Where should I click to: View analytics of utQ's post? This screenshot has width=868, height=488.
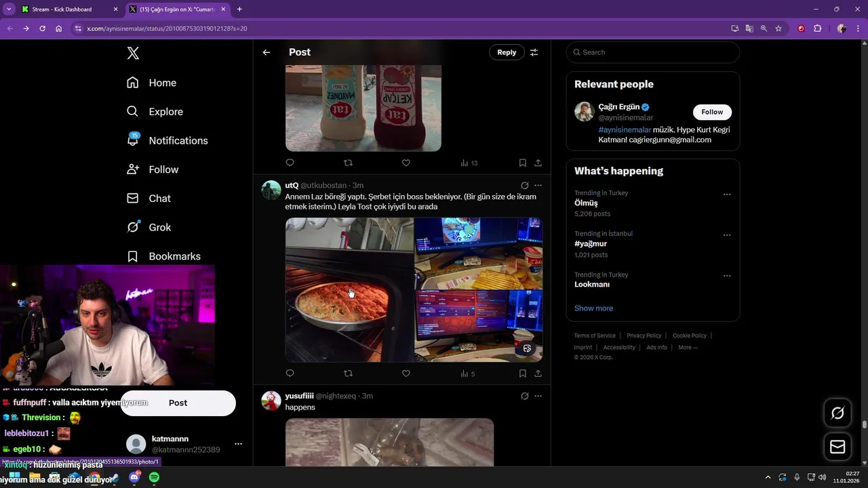click(x=468, y=373)
